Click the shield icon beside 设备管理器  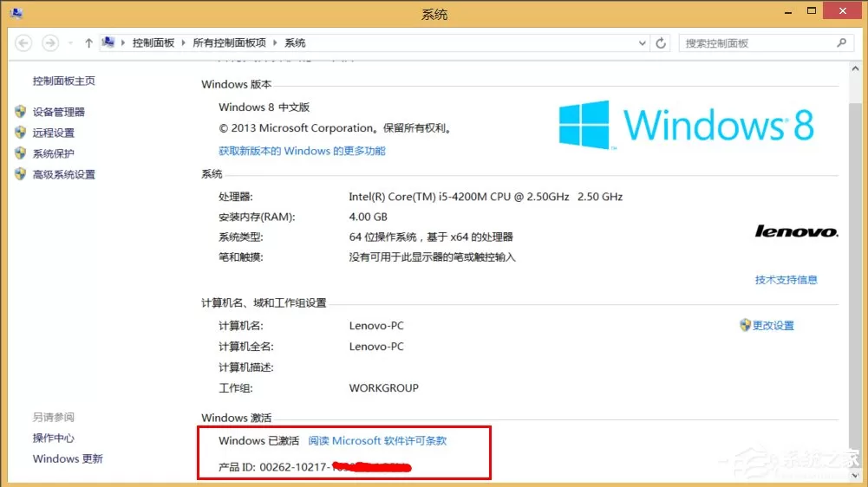[21, 112]
